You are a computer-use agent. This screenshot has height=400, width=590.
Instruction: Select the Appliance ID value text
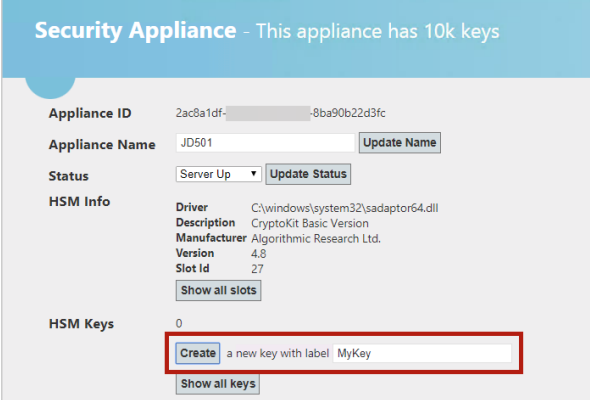click(x=280, y=113)
